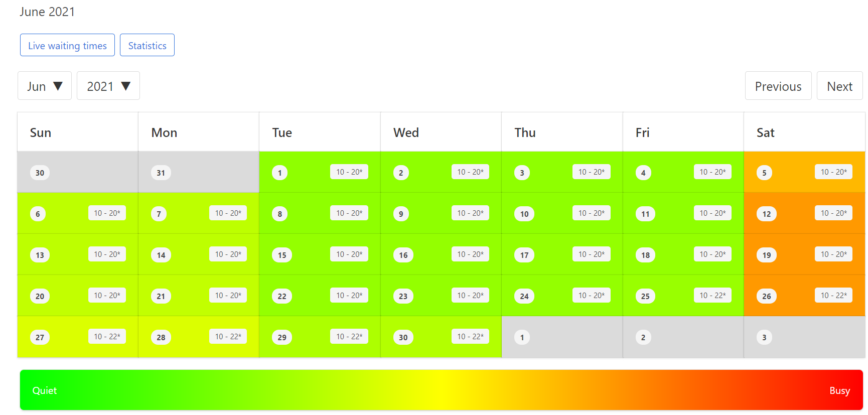
Task: Click greyed-out May 31 date
Action: (x=161, y=173)
